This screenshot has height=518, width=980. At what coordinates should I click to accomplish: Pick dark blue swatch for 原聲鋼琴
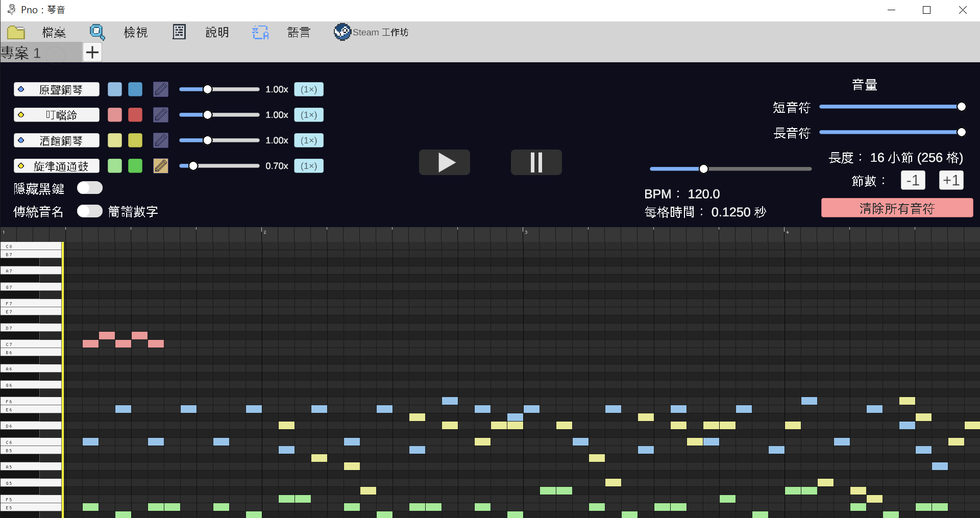135,89
